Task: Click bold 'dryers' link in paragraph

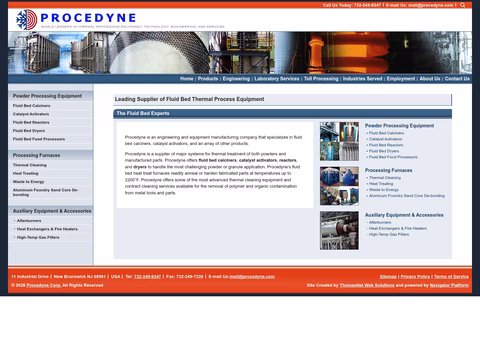Action: (x=140, y=167)
